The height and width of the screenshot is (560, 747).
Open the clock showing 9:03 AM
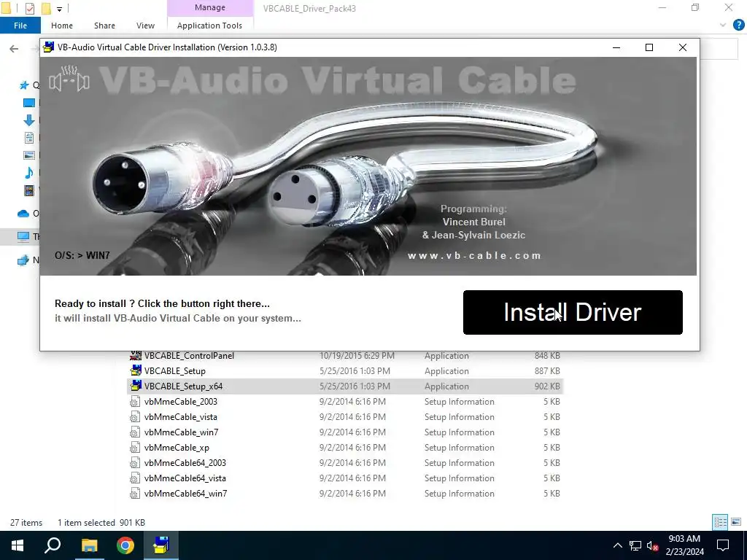(684, 545)
